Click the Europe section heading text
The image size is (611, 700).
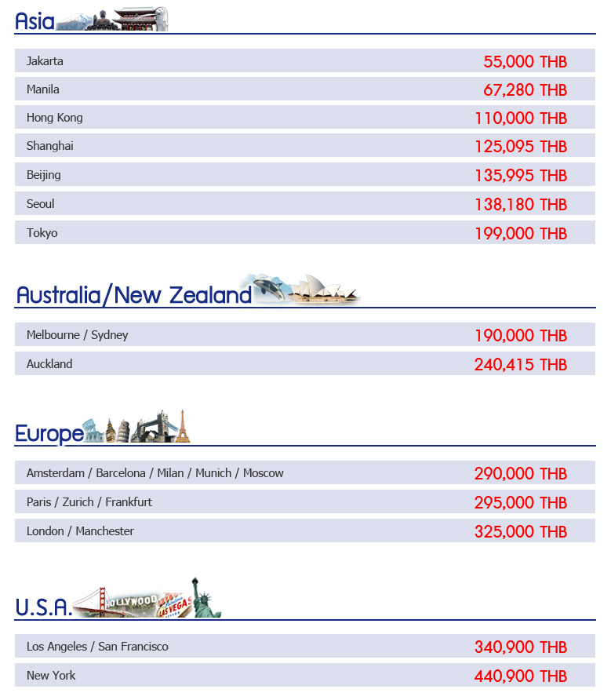click(x=49, y=433)
